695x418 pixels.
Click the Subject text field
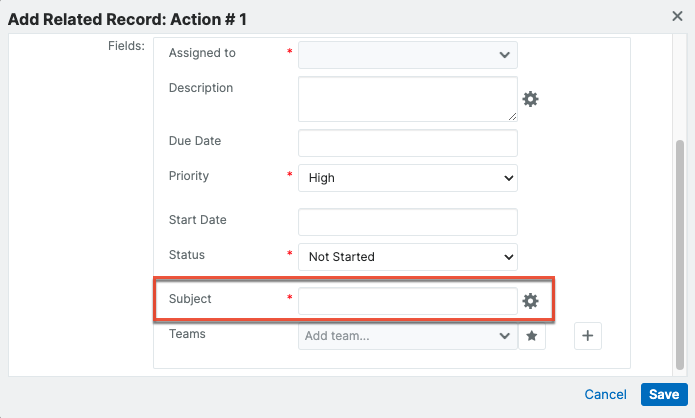(407, 301)
